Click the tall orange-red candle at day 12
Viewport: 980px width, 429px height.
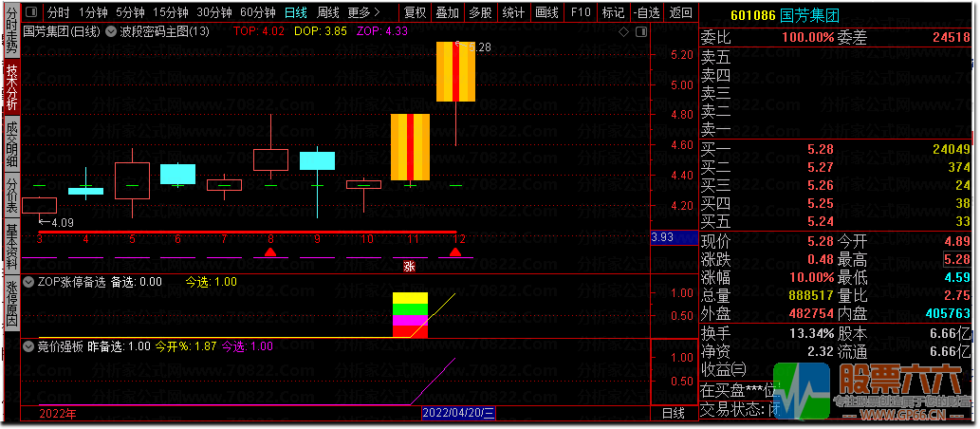[x=455, y=72]
